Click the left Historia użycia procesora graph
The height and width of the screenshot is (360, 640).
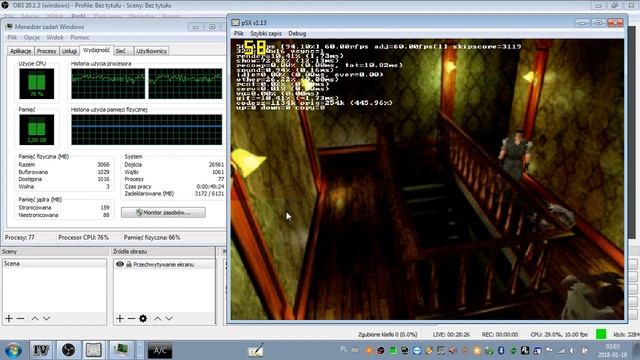[108, 84]
